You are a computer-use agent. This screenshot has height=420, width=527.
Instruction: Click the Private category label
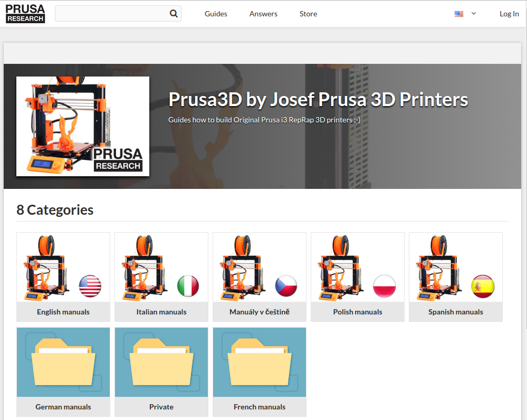(x=161, y=407)
